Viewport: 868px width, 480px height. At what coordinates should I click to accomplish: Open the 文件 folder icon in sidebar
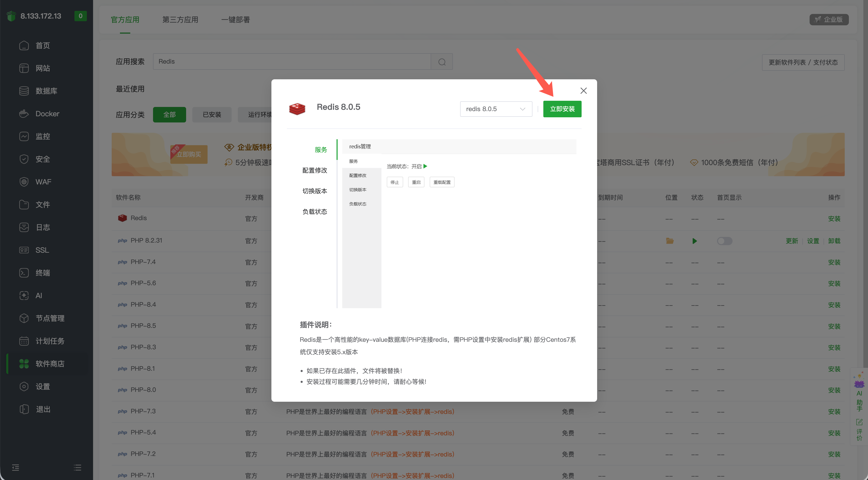(x=24, y=204)
